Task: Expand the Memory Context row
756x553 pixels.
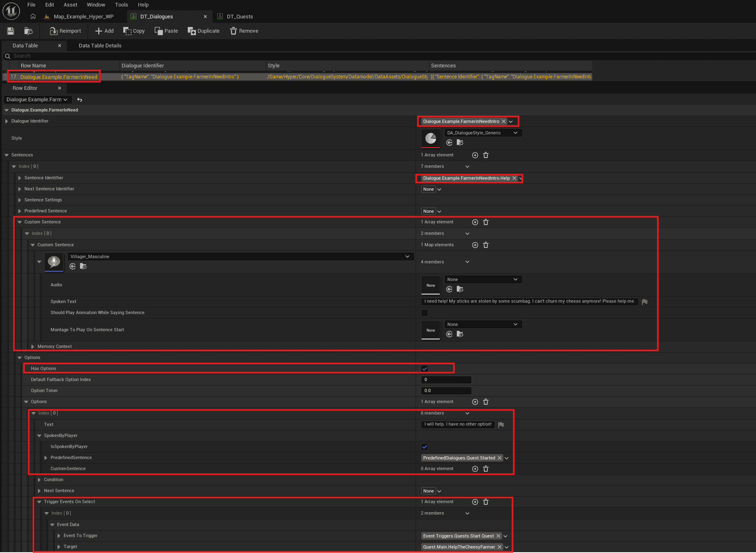Action: (33, 347)
